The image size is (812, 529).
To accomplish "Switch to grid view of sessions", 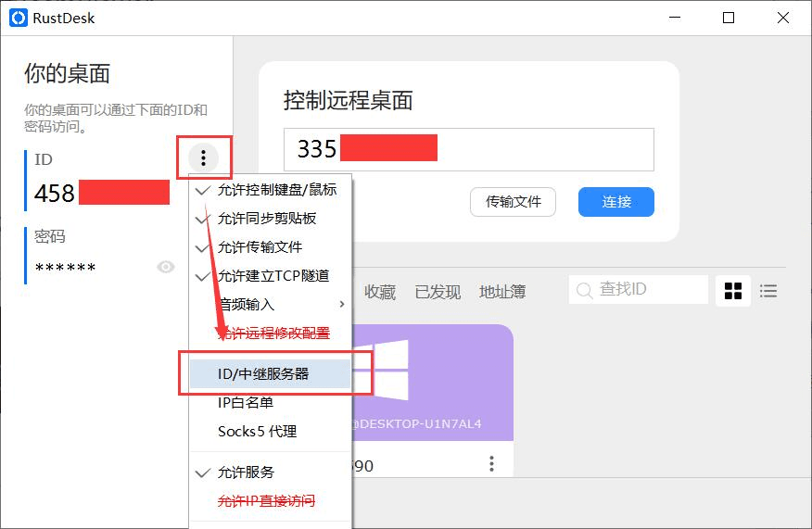I will 733,290.
